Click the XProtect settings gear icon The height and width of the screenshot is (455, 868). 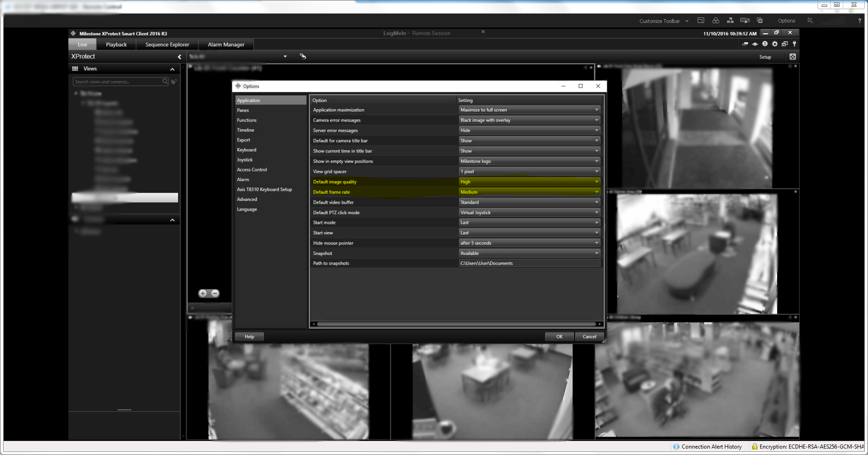pos(775,44)
